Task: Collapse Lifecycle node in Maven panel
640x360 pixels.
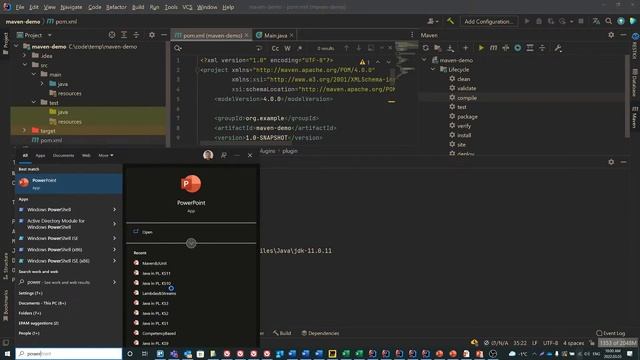Action: [x=433, y=69]
